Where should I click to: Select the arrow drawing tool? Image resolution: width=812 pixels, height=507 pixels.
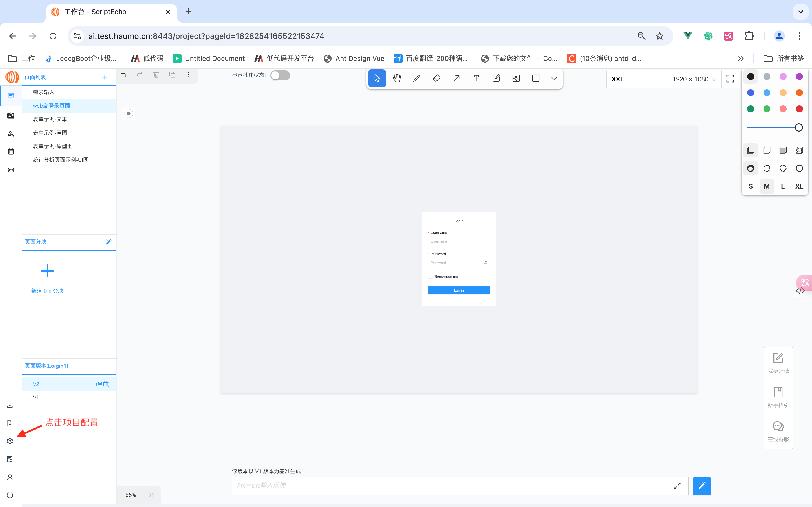456,79
